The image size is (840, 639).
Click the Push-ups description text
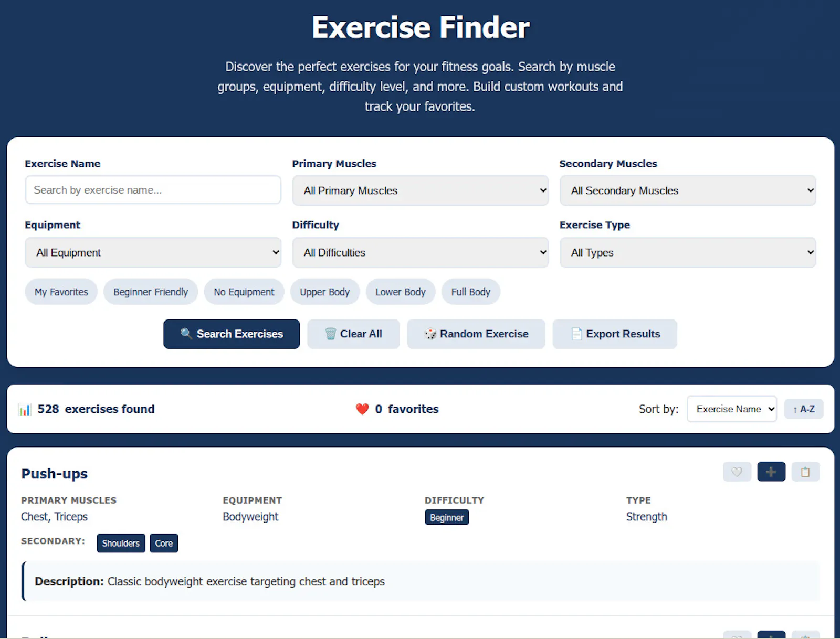[246, 581]
